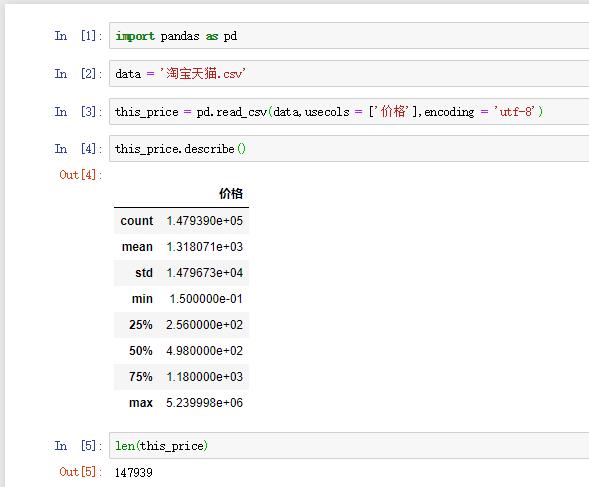Click the In [3] prompt label

78,112
